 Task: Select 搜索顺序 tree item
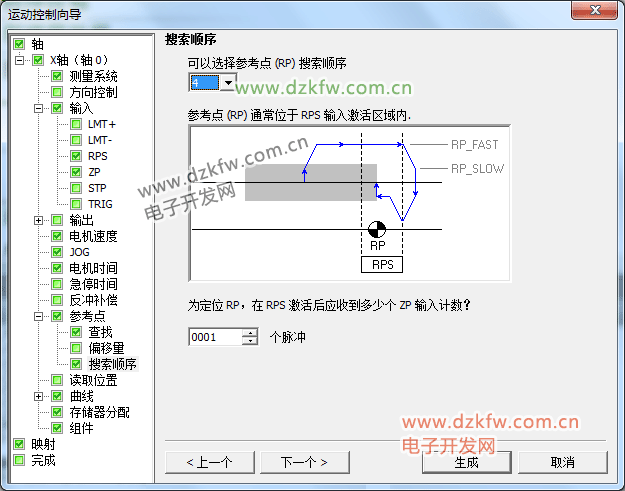point(112,364)
